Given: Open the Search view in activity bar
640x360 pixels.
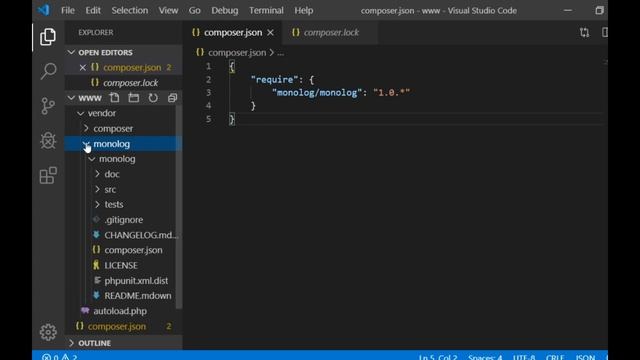Looking at the screenshot, I should [48, 71].
